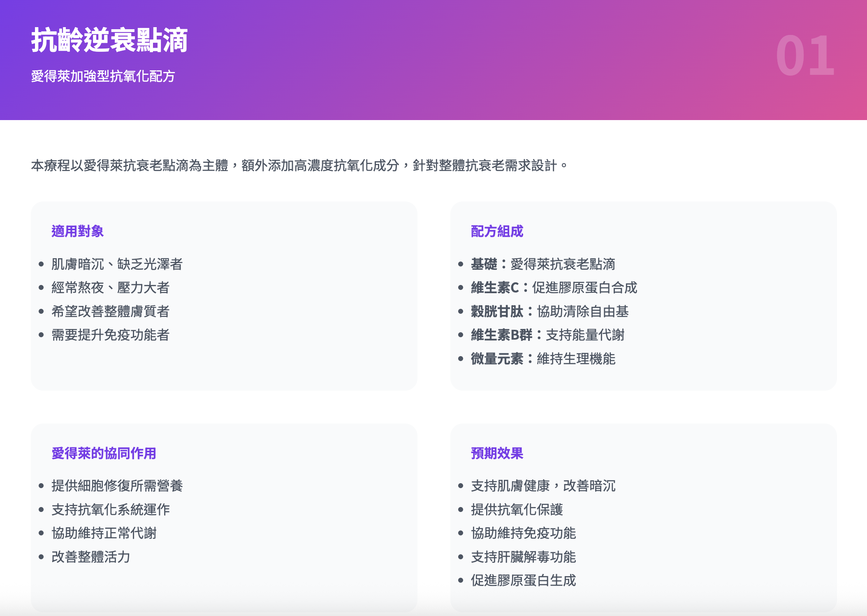Click the intro paragraph about 本療程
Image resolution: width=867 pixels, height=616 pixels.
pyautogui.click(x=299, y=166)
